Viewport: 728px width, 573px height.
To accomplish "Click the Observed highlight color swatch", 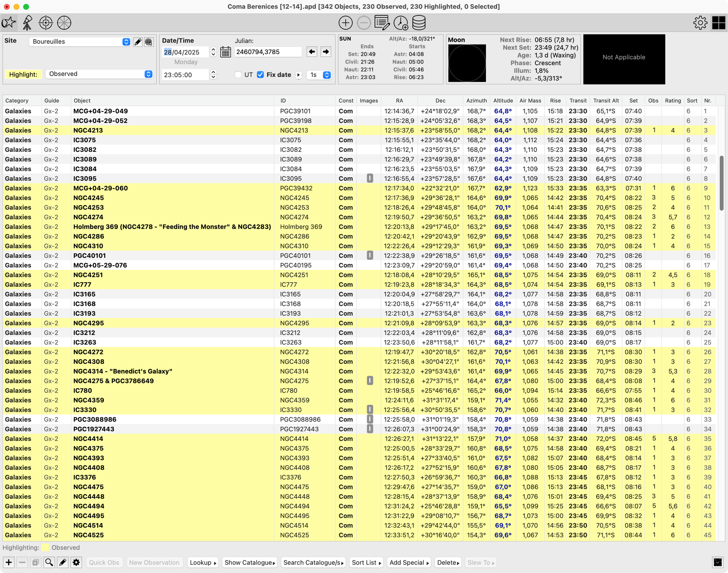I will pyautogui.click(x=45, y=548).
